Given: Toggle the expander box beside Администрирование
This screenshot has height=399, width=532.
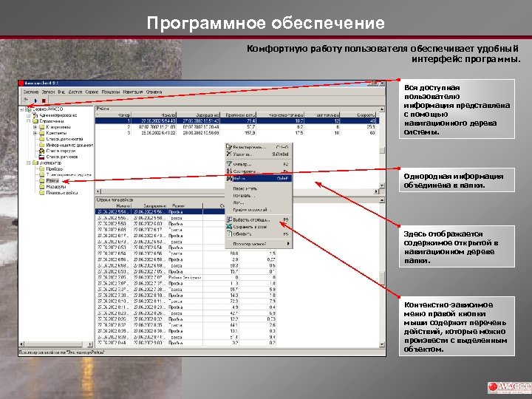Looking at the screenshot, I should pos(29,115).
